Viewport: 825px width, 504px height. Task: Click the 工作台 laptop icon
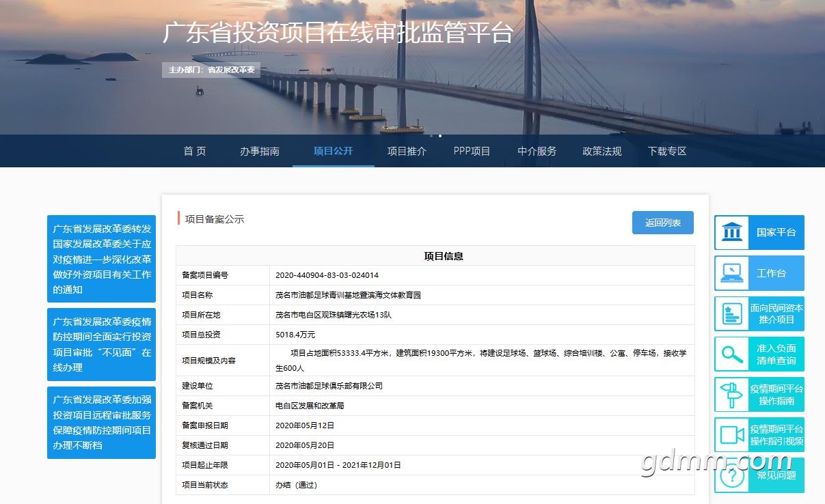[x=732, y=273]
